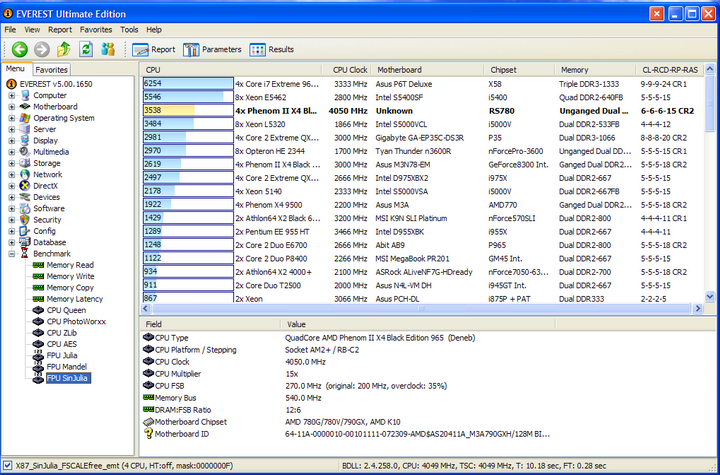
Task: Click the Motherboard icon in the tree
Action: coord(25,107)
